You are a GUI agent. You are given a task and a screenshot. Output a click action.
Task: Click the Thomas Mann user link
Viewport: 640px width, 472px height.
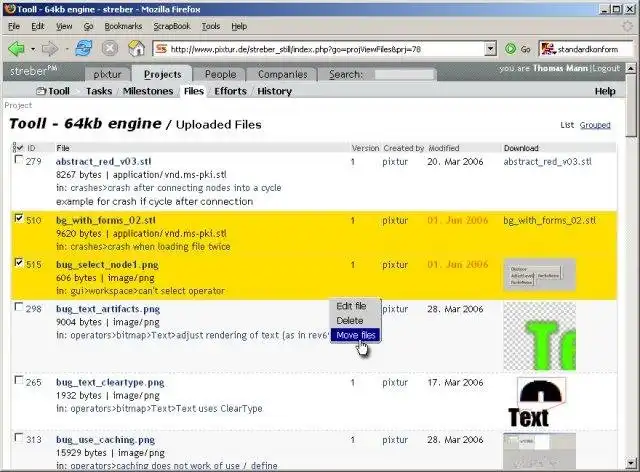click(560, 68)
